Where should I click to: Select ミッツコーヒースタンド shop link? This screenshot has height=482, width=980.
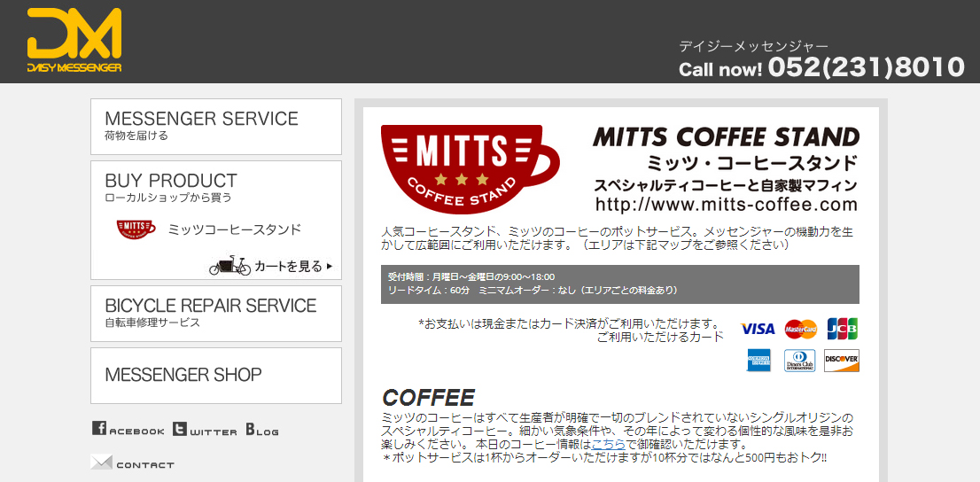pyautogui.click(x=235, y=229)
